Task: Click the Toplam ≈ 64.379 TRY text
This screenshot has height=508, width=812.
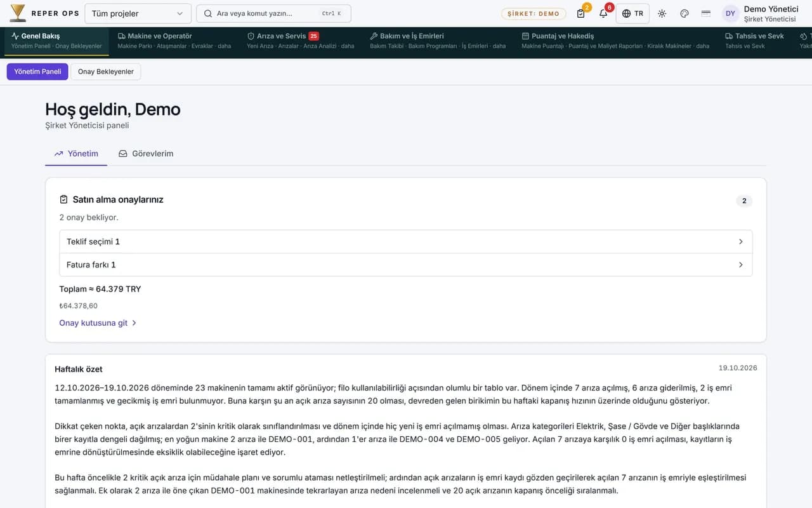Action: click(100, 289)
